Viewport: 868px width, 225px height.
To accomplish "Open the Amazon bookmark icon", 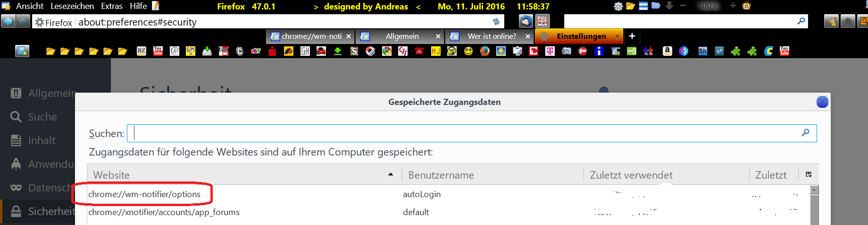I will pyautogui.click(x=667, y=51).
